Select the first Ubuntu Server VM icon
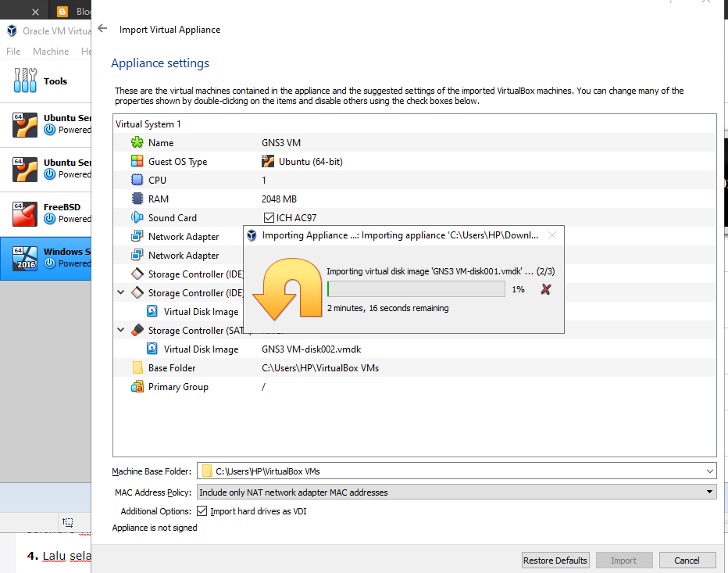The width and height of the screenshot is (728, 573). 25,125
